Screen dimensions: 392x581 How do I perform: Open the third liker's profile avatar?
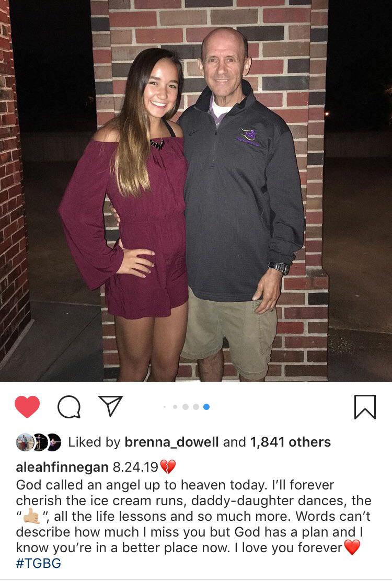(x=54, y=442)
